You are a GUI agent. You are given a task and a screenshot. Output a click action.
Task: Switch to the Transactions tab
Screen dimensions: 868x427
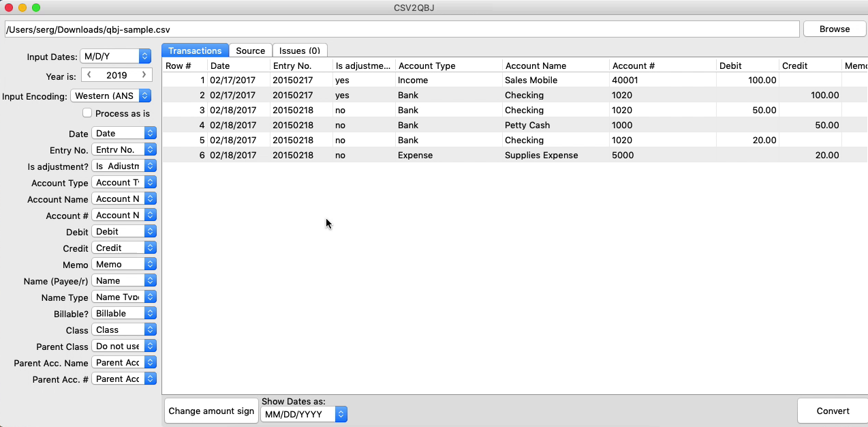(195, 50)
